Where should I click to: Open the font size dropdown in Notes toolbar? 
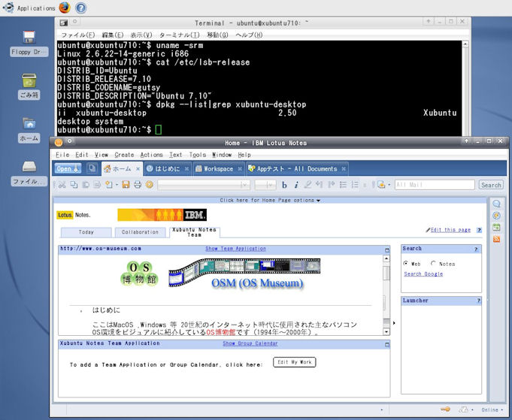(270, 185)
